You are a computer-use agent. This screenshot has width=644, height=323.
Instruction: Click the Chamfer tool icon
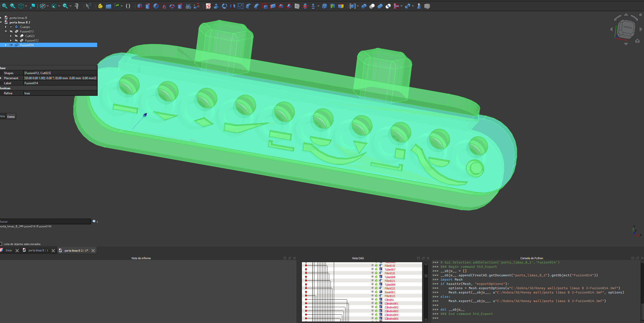click(257, 6)
